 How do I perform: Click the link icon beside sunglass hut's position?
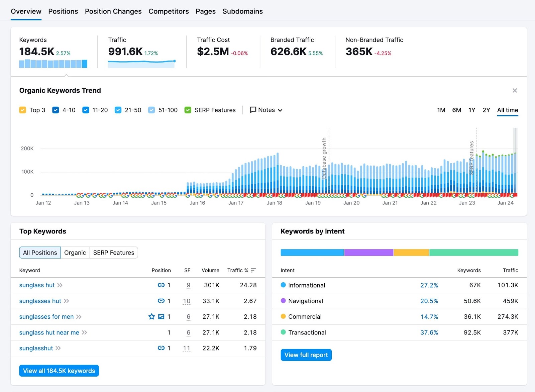coord(160,285)
